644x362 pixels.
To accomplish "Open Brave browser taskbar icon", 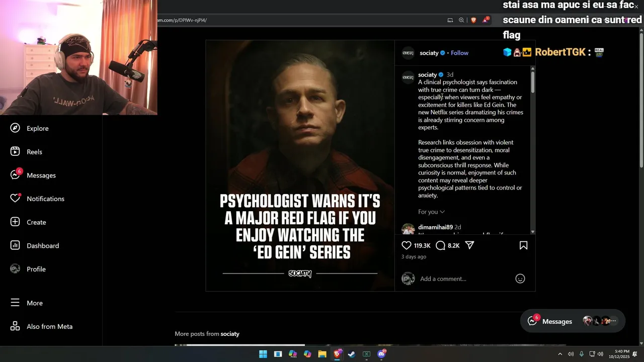I will pos(337,354).
